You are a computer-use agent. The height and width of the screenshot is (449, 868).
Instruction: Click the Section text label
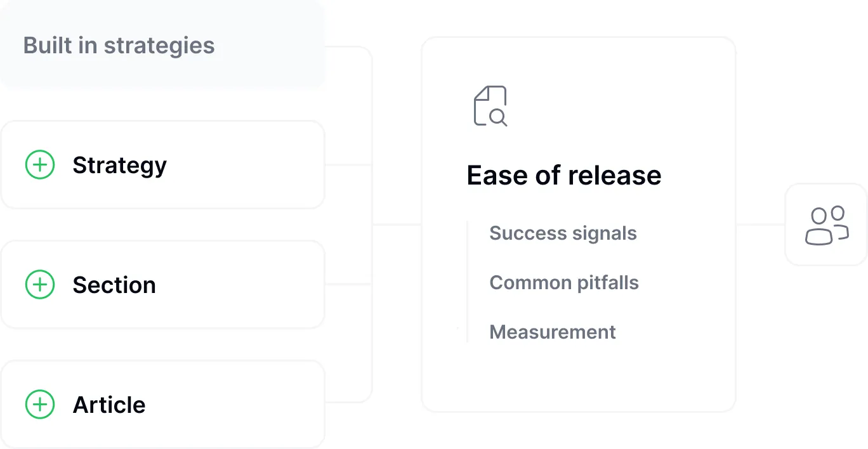tap(114, 285)
